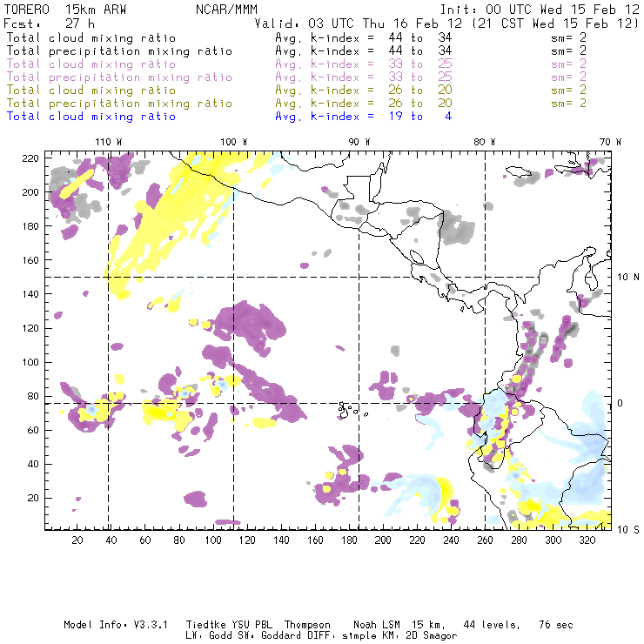Click 'sm= 2' on the first black legend row
This screenshot has height=644, width=644.
tap(569, 38)
